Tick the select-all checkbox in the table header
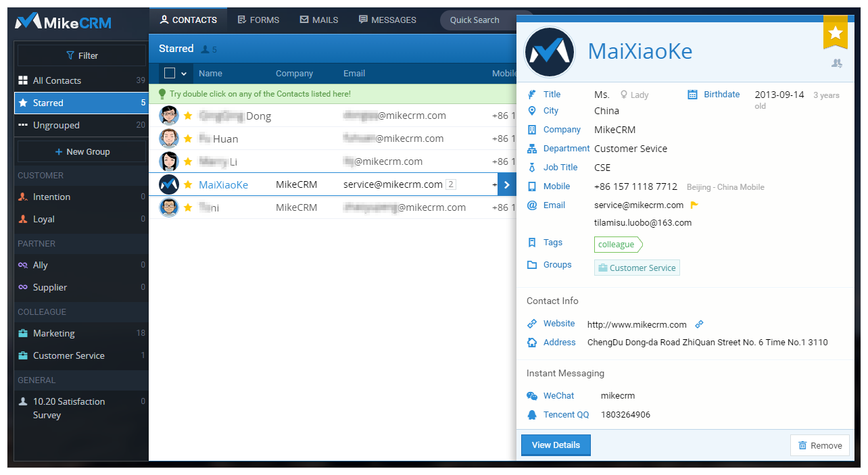 tap(170, 74)
